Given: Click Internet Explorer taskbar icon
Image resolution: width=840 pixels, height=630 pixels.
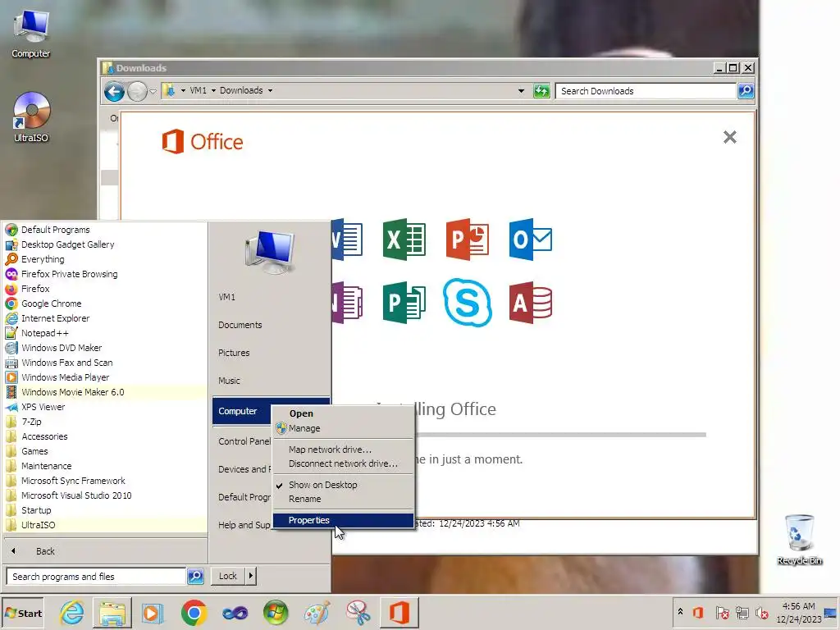Looking at the screenshot, I should tap(72, 613).
